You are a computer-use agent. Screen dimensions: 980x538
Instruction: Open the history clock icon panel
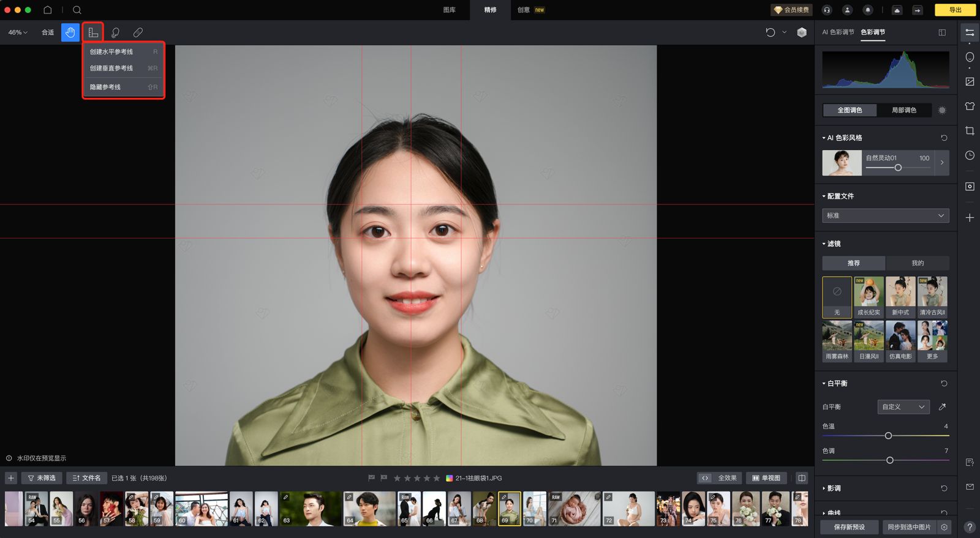coord(970,155)
